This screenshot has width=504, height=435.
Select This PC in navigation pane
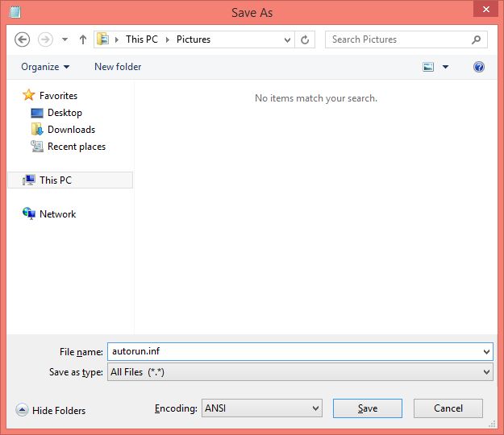[55, 180]
